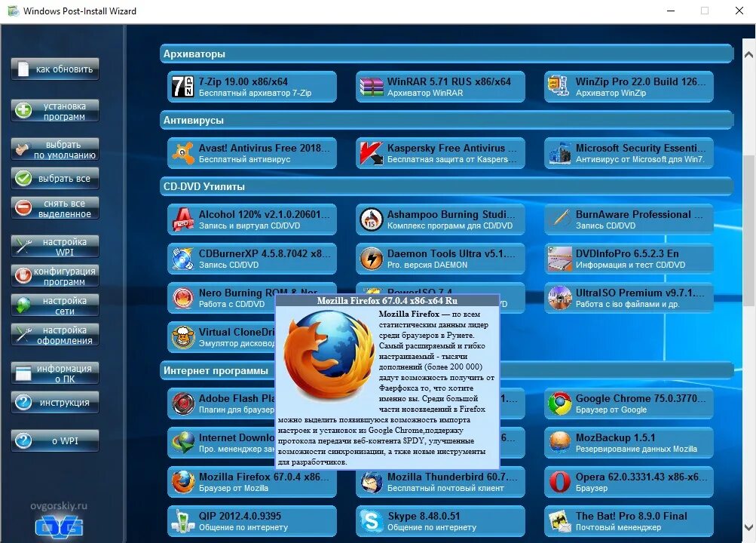Click the vertical scrollbar thumb
This screenshot has height=543, width=756.
[748, 230]
